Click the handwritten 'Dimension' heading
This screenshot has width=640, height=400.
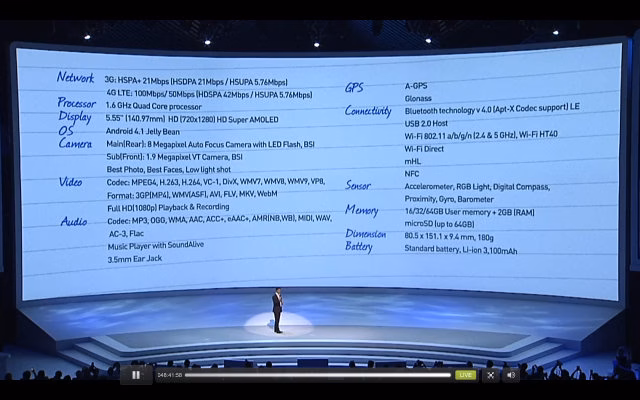point(366,233)
